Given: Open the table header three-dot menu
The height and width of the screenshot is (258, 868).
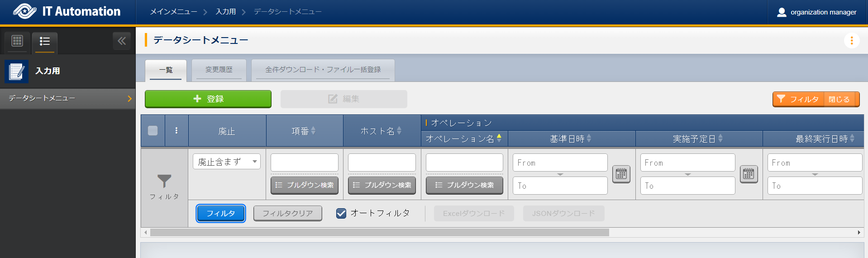Looking at the screenshot, I should point(176,131).
